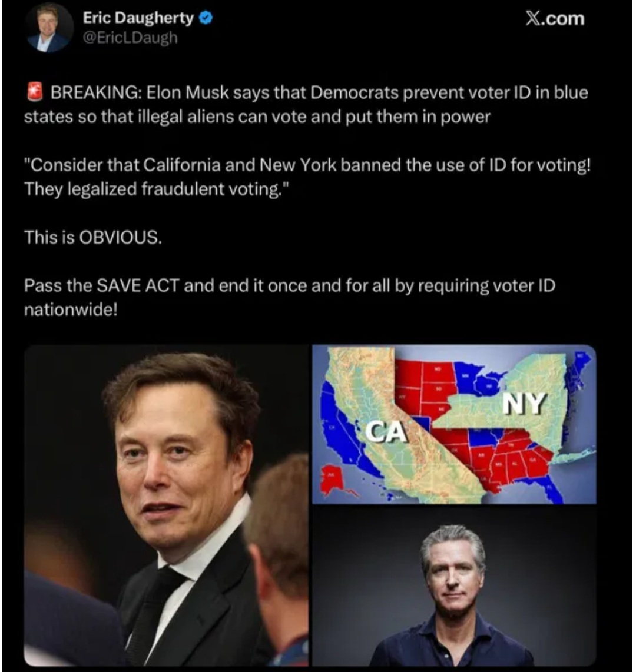Click the CA label on the map
Screen dimensions: 636x672
click(x=385, y=431)
